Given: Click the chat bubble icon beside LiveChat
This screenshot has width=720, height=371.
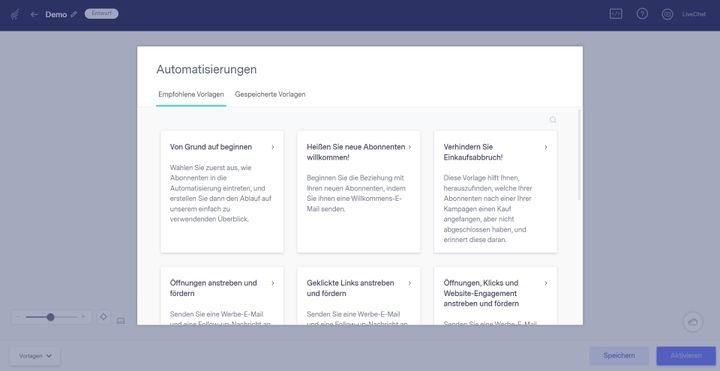Looking at the screenshot, I should click(x=667, y=14).
